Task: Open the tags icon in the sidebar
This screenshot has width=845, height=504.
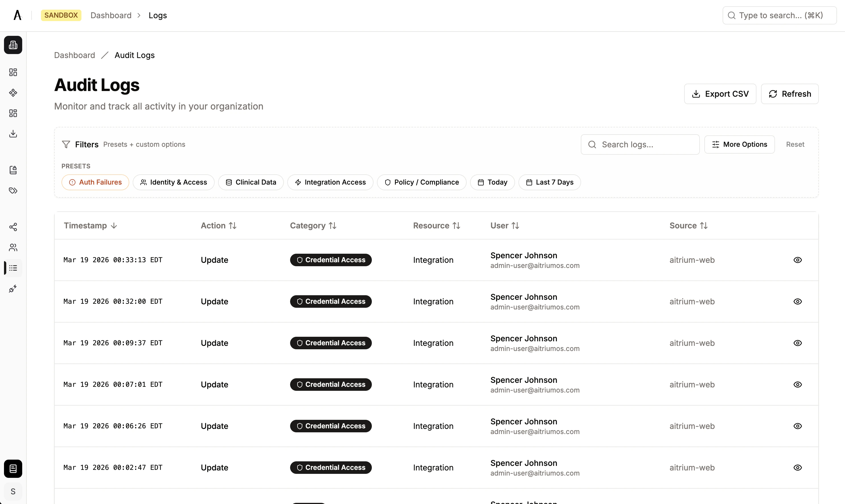Action: [x=13, y=191]
